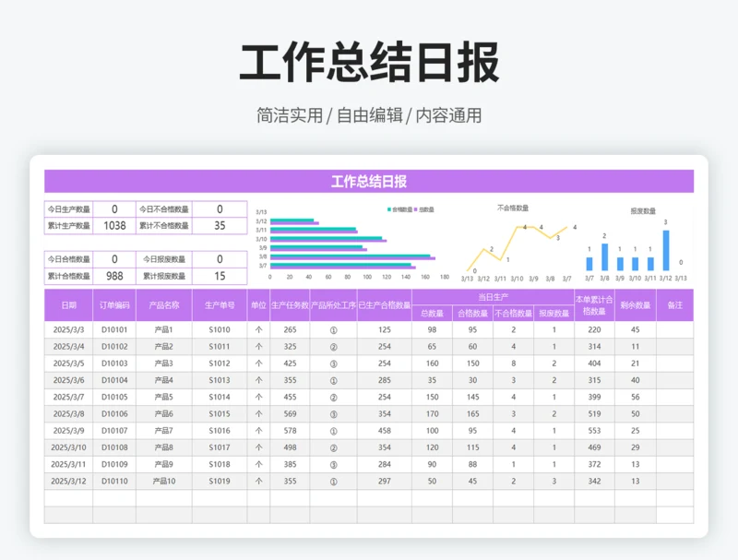Select production number cell S1019
The width and height of the screenshot is (738, 560).
(x=220, y=482)
